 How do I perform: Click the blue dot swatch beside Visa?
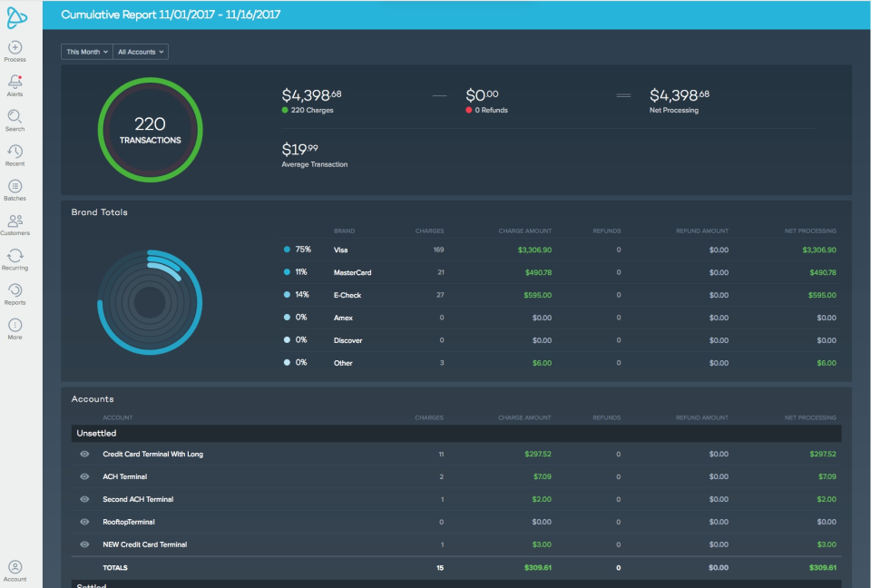pos(287,250)
